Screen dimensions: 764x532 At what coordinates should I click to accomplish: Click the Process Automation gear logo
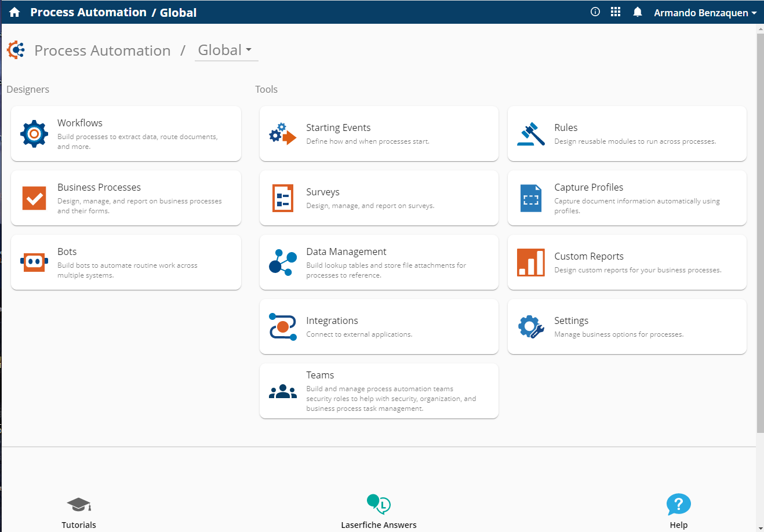click(16, 50)
